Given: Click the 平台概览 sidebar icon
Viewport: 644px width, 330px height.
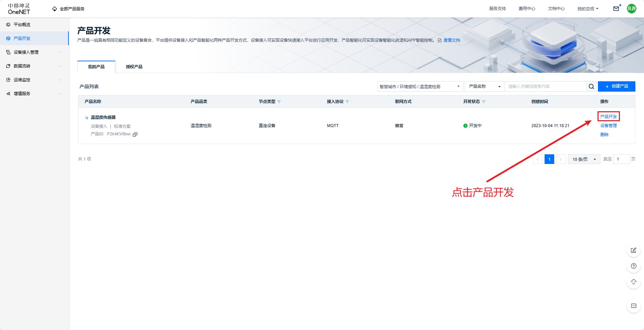Looking at the screenshot, I should [8, 25].
